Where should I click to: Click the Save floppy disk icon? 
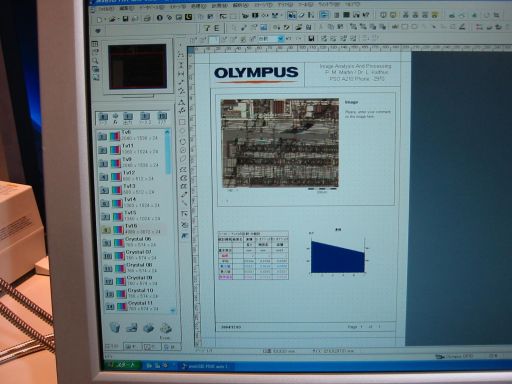coord(125,19)
